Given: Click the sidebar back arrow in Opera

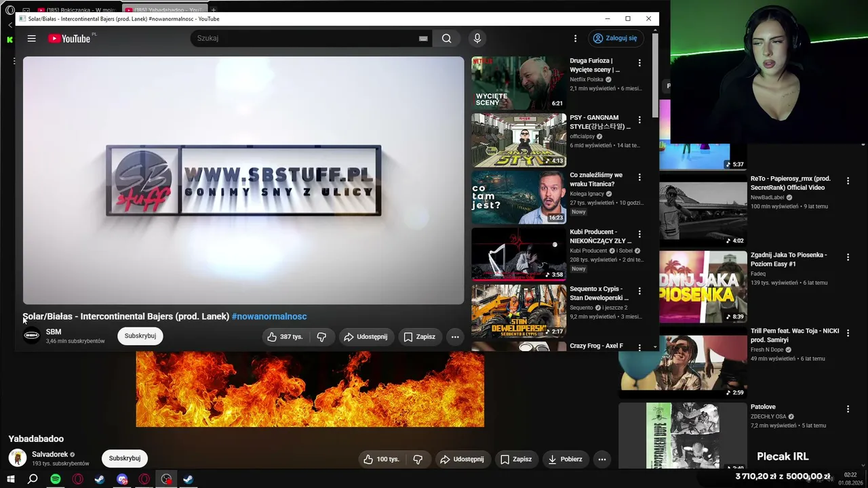Looking at the screenshot, I should tap(10, 25).
